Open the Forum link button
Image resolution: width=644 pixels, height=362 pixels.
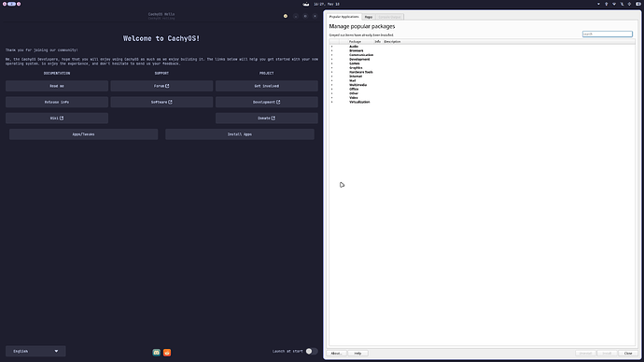point(161,86)
